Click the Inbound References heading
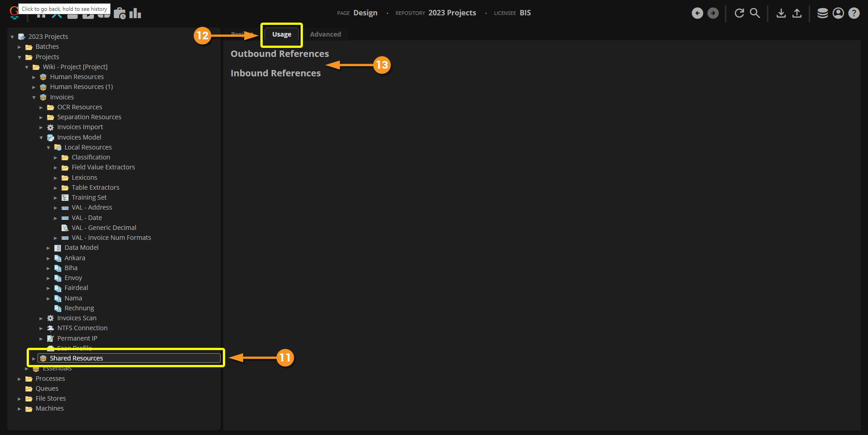The height and width of the screenshot is (435, 868). tap(276, 73)
